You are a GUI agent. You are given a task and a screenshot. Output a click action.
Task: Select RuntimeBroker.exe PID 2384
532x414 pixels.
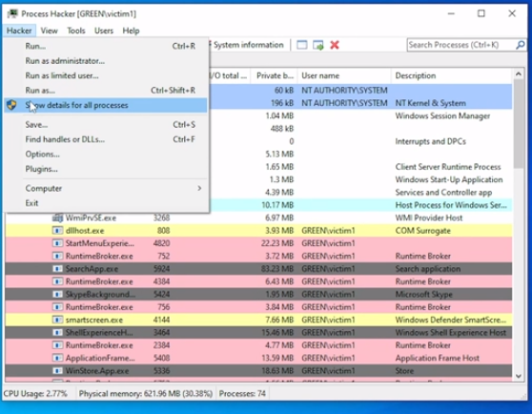[x=258, y=345]
